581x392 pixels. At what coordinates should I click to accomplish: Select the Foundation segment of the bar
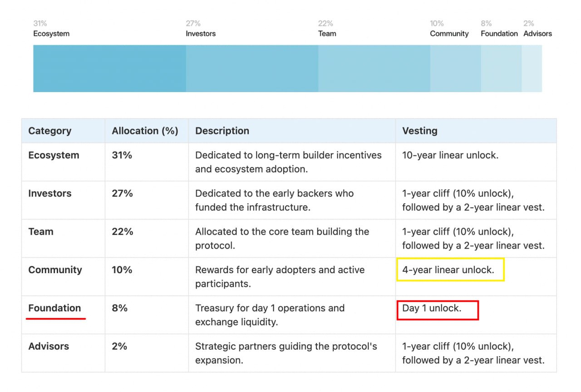tap(501, 69)
